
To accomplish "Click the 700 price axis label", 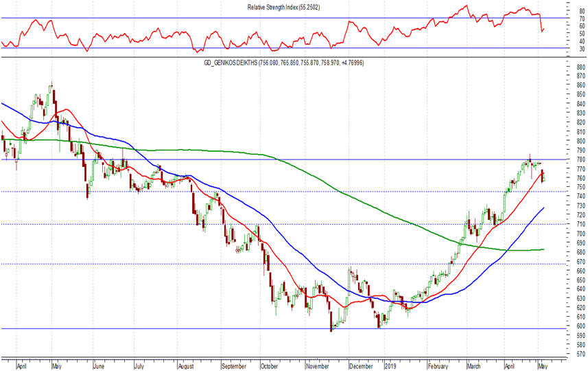I will tap(581, 234).
